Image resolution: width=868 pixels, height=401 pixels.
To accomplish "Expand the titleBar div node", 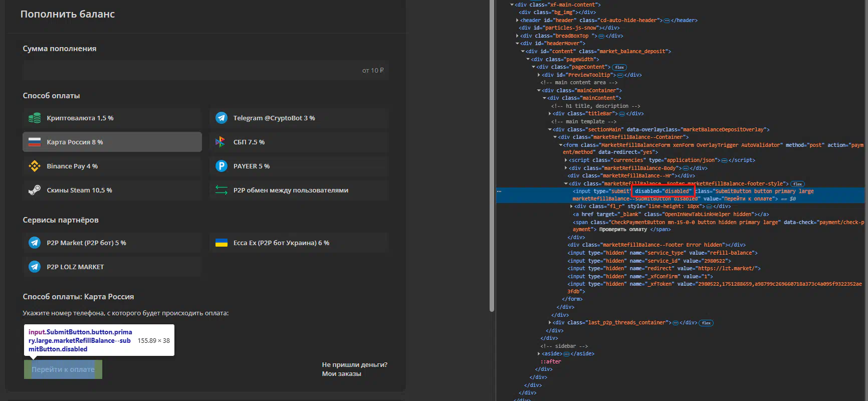I will pos(550,114).
